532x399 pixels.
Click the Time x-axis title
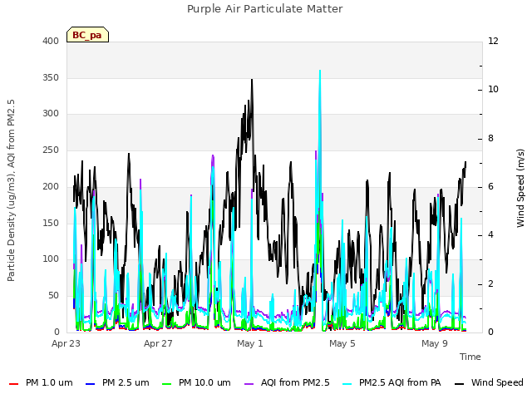coord(470,357)
